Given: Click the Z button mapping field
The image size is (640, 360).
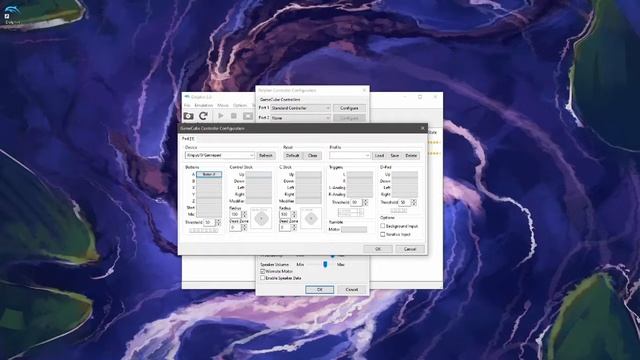Looking at the screenshot, I should tap(209, 201).
